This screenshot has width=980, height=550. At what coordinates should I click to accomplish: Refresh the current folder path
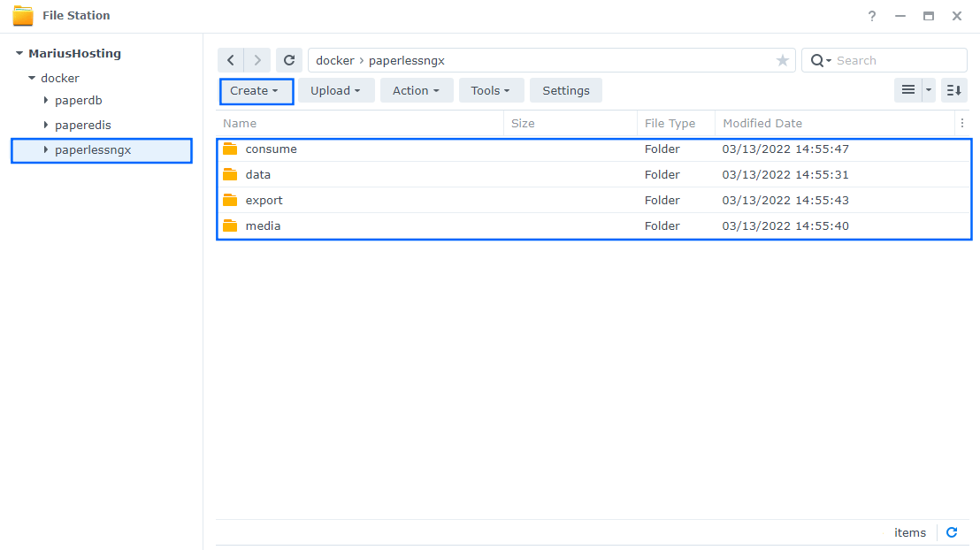point(289,59)
